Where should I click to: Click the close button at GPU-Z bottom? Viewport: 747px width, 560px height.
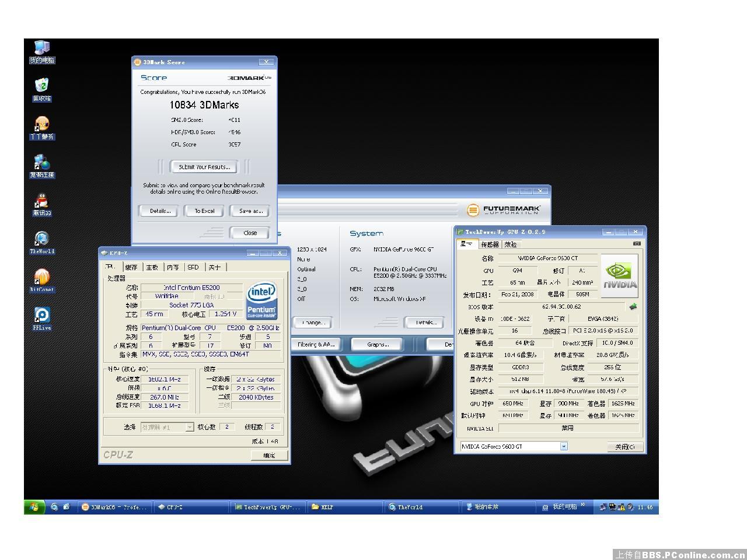click(x=624, y=447)
